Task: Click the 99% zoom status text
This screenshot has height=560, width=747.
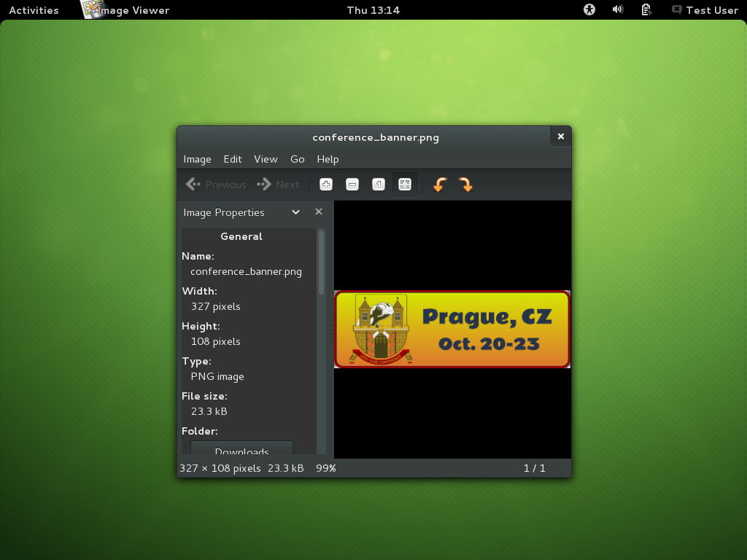Action: click(x=326, y=468)
